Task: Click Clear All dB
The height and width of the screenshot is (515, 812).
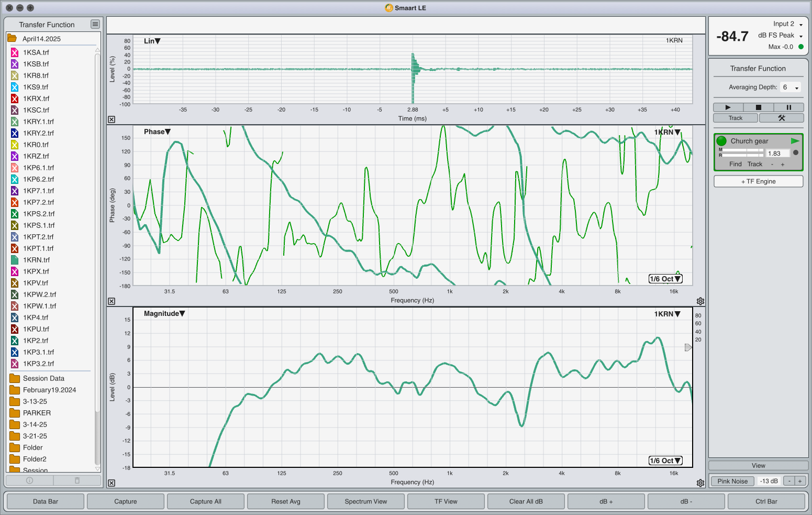Action: coord(526,501)
